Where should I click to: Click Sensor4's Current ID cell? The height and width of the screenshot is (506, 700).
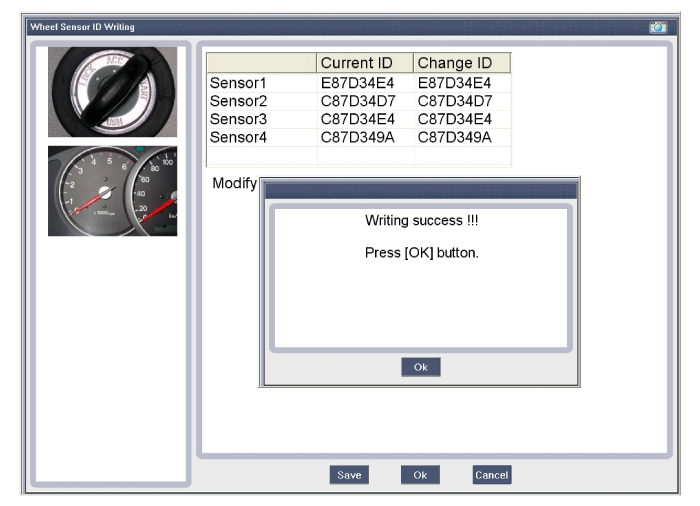pyautogui.click(x=364, y=137)
